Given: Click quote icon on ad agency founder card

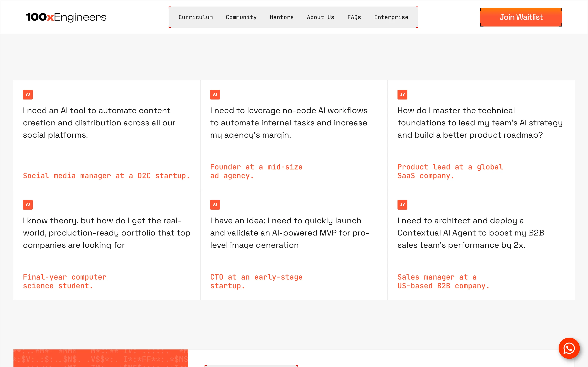Looking at the screenshot, I should (x=215, y=95).
